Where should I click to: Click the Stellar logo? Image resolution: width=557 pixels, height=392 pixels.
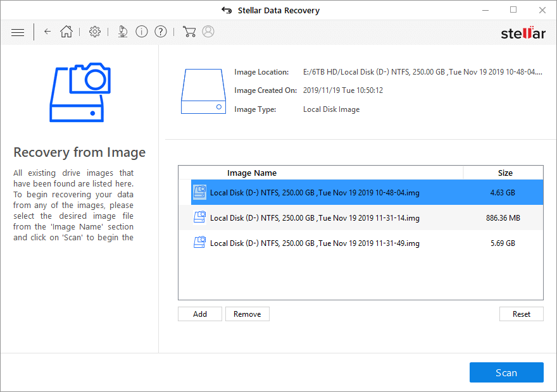(x=523, y=33)
